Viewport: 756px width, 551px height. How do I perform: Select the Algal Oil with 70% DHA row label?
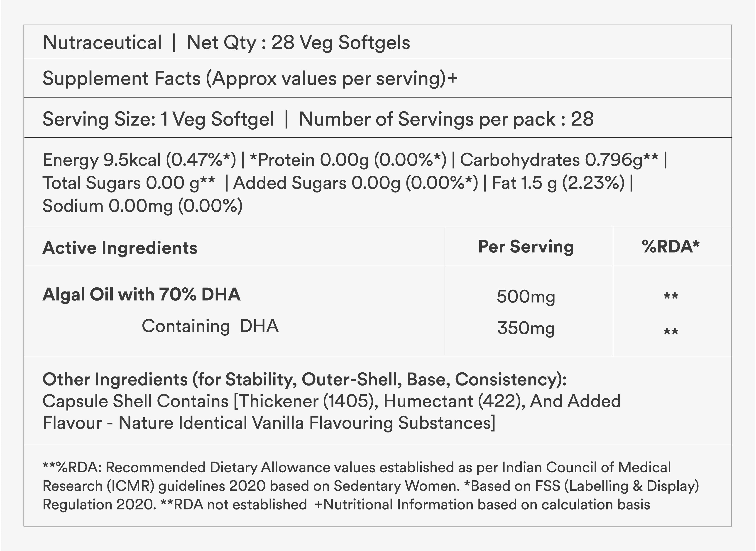(142, 294)
